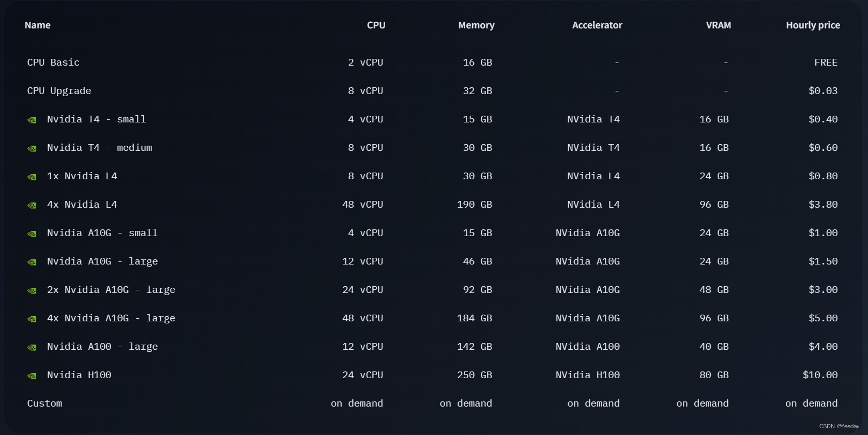This screenshot has height=435, width=868.
Task: Click the $0.40 hourly price
Action: (x=823, y=119)
